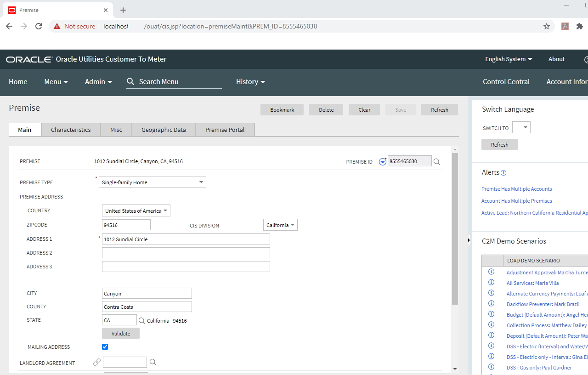Click the Search Menu magnifier icon
This screenshot has height=375, width=588.
click(130, 81)
